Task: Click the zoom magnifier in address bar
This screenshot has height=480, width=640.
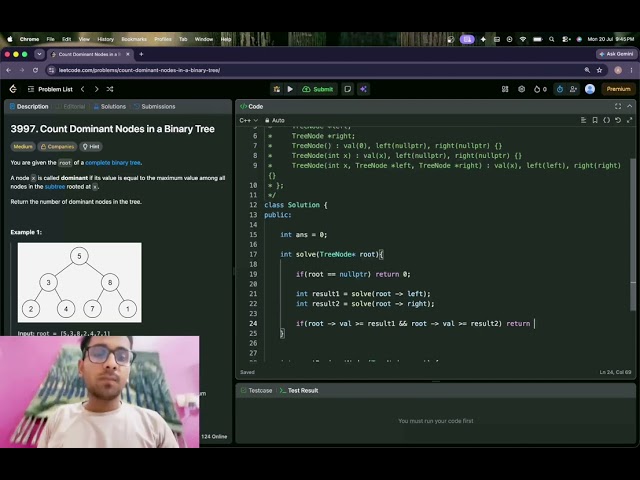Action: [x=587, y=70]
